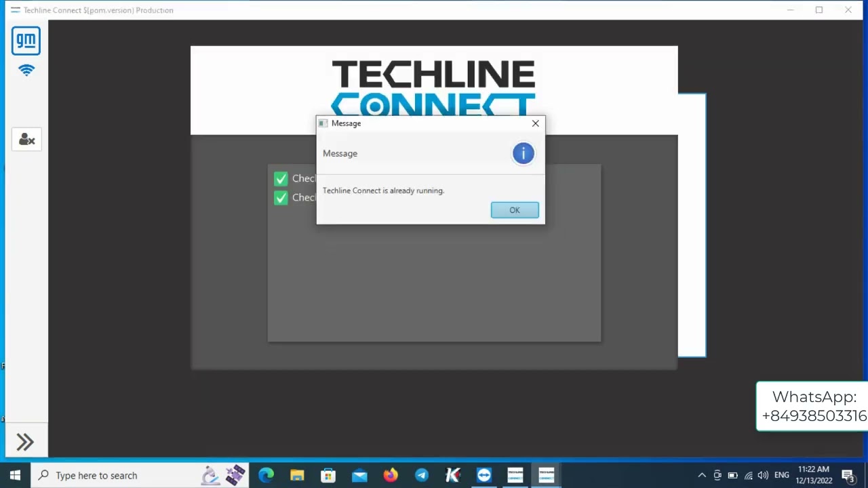The width and height of the screenshot is (868, 488).
Task: Click the Techline Connect logo banner
Action: (433, 89)
